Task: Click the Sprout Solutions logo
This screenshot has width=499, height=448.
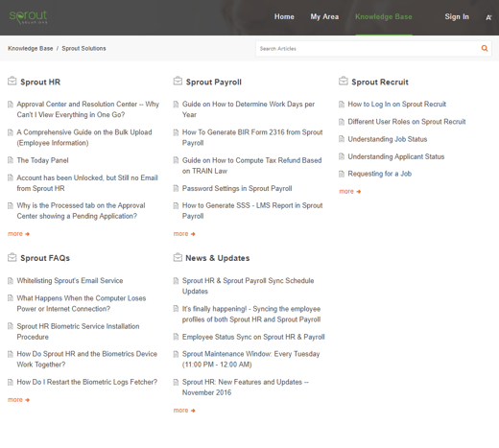Action: point(28,17)
